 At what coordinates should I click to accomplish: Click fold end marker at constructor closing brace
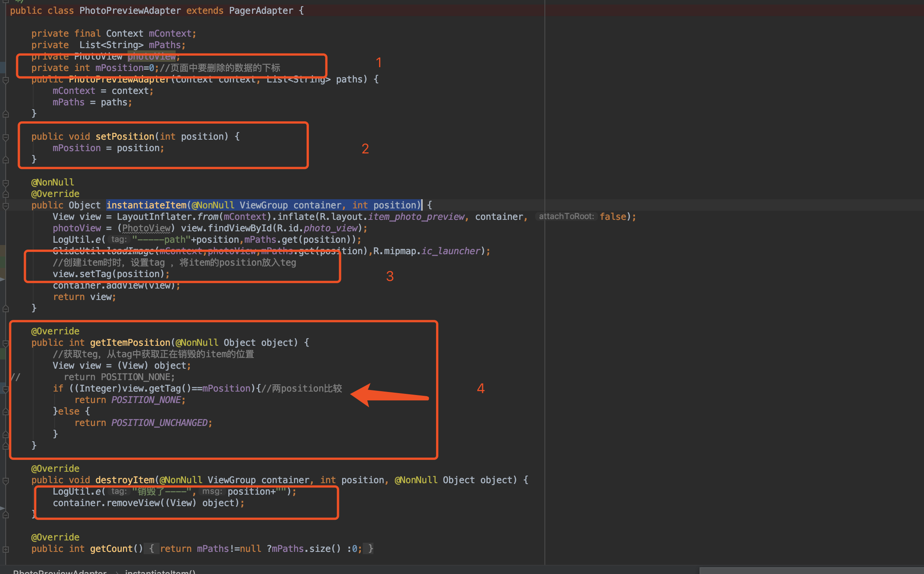(x=6, y=114)
